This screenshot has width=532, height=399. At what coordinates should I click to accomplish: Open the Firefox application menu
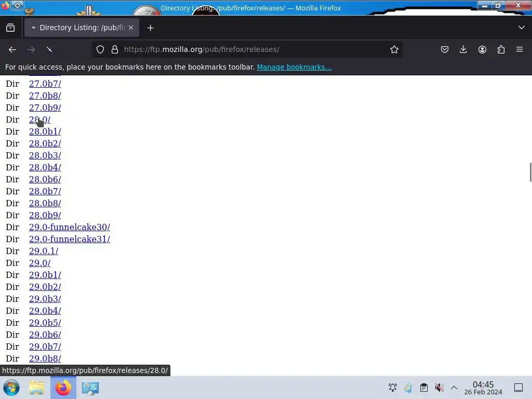pyautogui.click(x=520, y=49)
